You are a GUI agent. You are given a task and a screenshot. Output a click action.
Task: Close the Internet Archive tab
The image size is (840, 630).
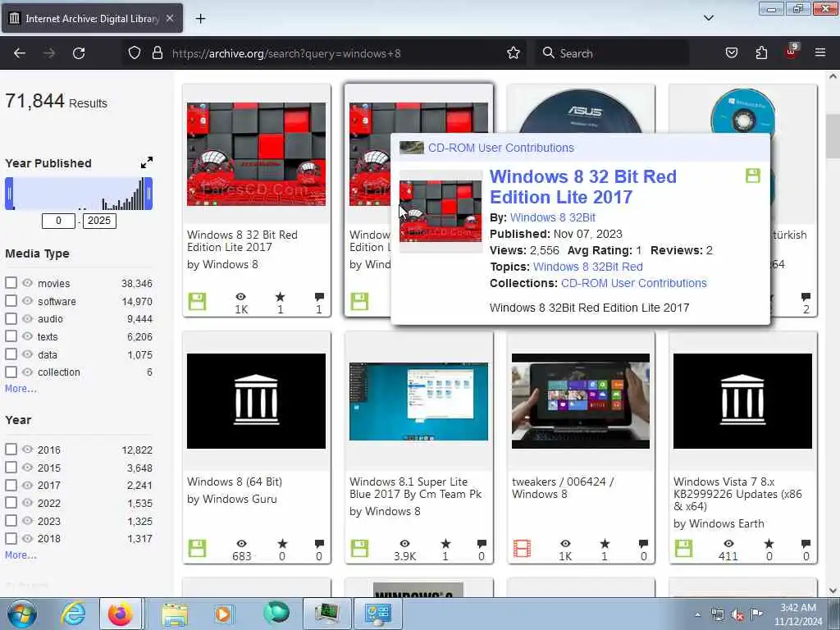pyautogui.click(x=169, y=18)
